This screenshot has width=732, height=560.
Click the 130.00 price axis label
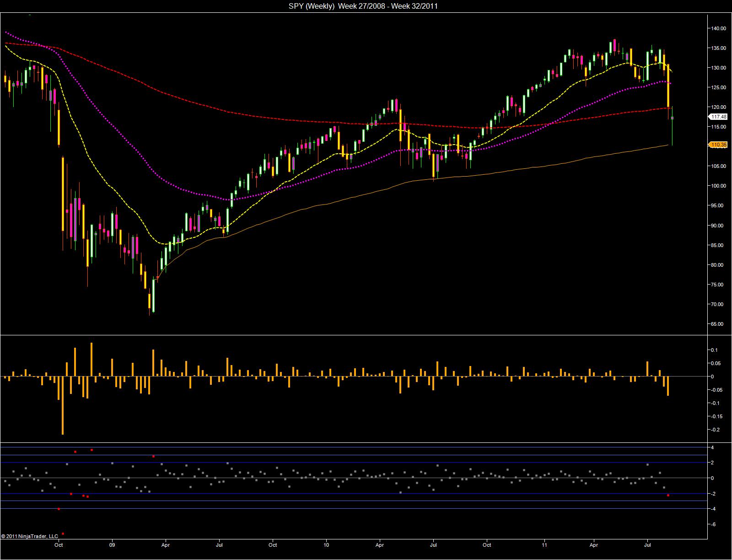point(719,68)
